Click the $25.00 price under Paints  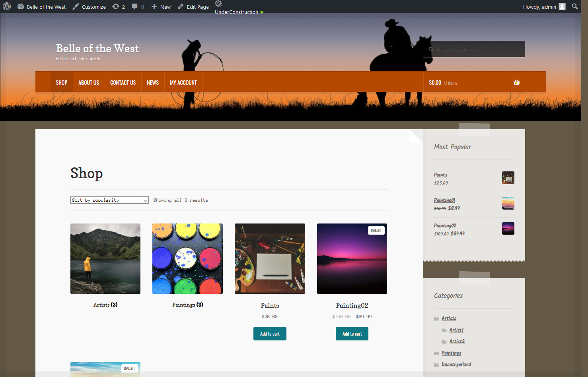(x=270, y=317)
